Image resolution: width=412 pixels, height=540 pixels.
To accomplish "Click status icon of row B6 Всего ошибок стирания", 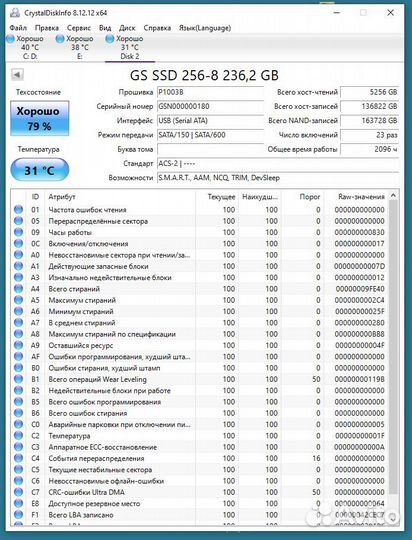I will pyautogui.click(x=18, y=413).
